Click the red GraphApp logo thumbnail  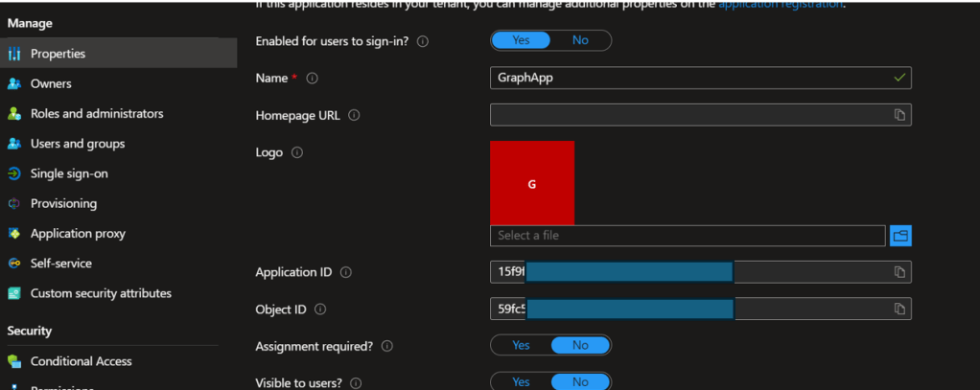click(x=532, y=183)
